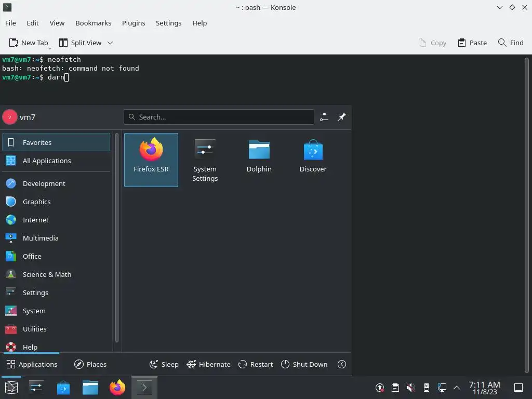Viewport: 532px width, 399px height.
Task: Open Konsole Edit menu
Action: [33, 23]
